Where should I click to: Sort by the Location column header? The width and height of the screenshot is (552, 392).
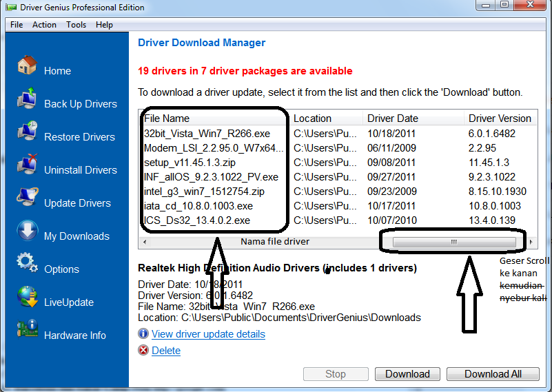(327, 118)
